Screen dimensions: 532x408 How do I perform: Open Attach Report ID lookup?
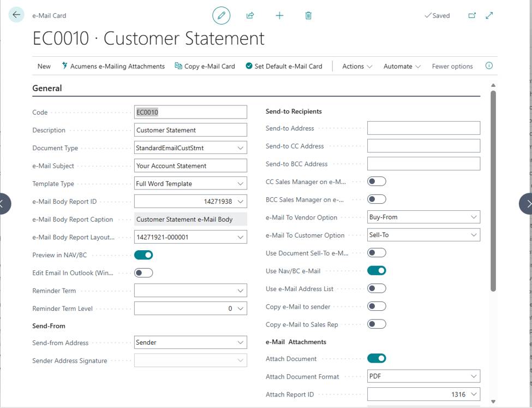tap(474, 394)
